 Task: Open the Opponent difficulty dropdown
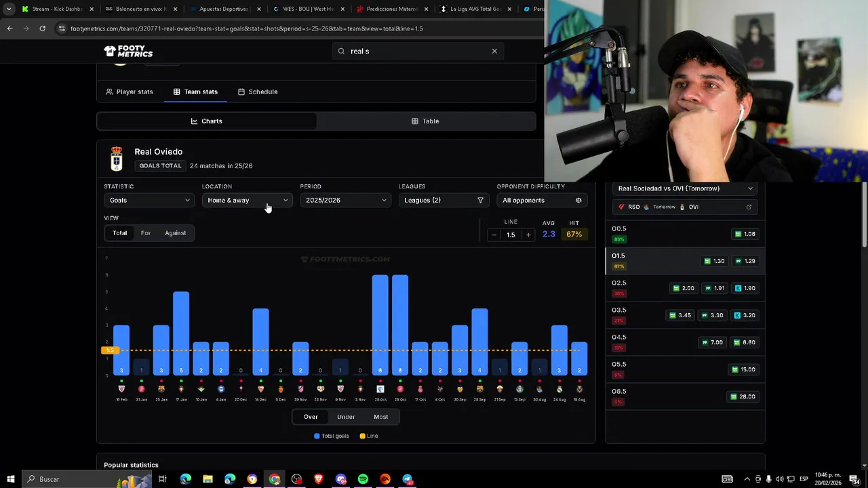tap(542, 200)
